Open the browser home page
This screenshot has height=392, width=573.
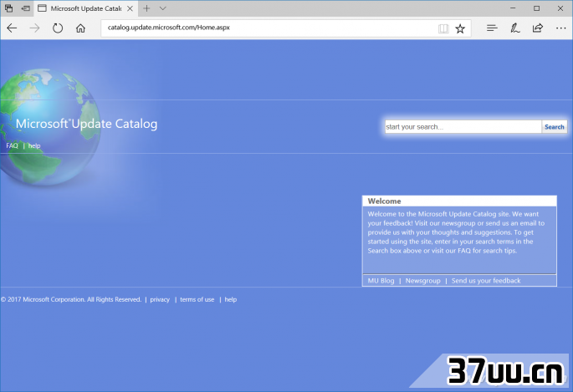point(80,28)
